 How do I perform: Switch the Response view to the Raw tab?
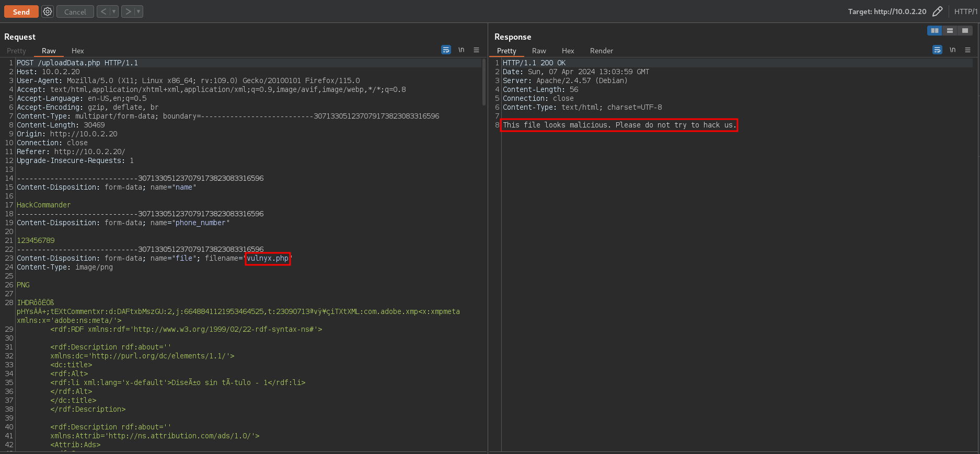click(539, 51)
